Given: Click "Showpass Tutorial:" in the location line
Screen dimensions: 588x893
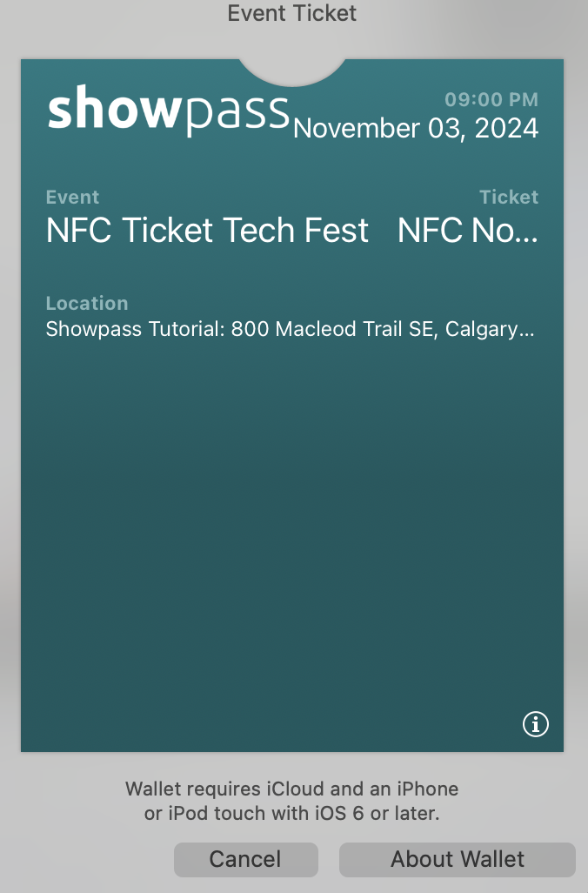Looking at the screenshot, I should pyautogui.click(x=135, y=331).
